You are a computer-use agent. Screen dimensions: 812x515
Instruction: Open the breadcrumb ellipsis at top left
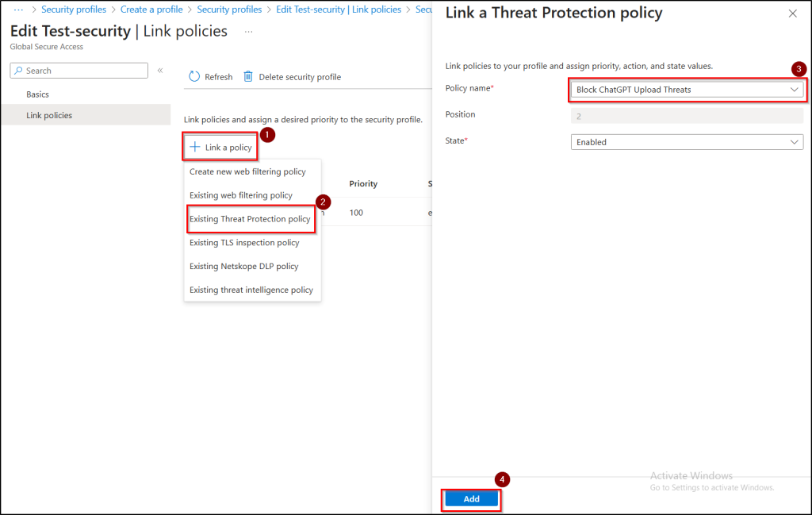(19, 10)
